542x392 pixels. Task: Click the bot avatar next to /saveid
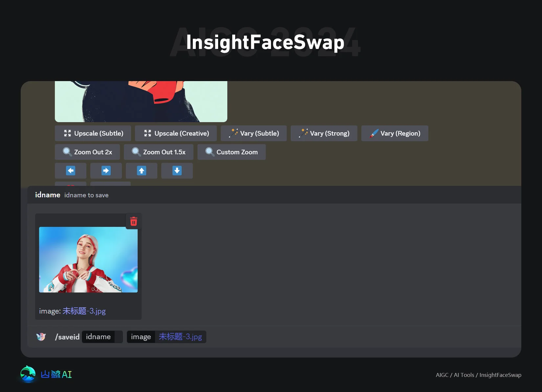pyautogui.click(x=41, y=337)
